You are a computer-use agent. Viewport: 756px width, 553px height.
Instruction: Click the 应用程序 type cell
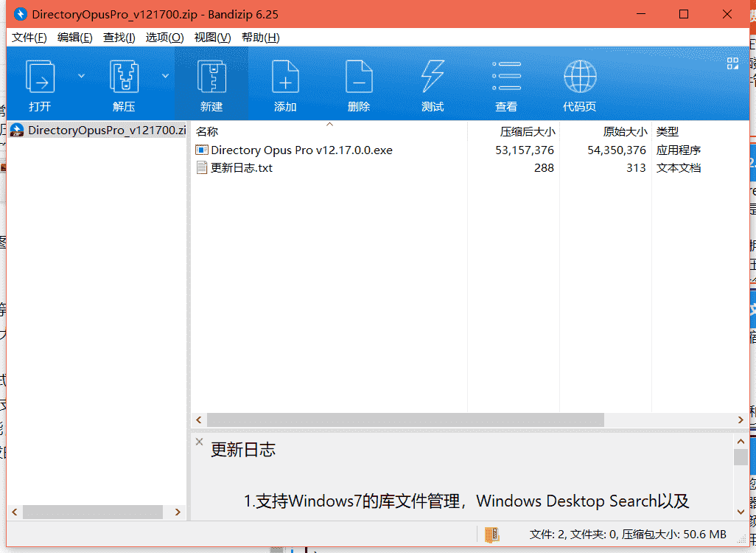pos(679,150)
